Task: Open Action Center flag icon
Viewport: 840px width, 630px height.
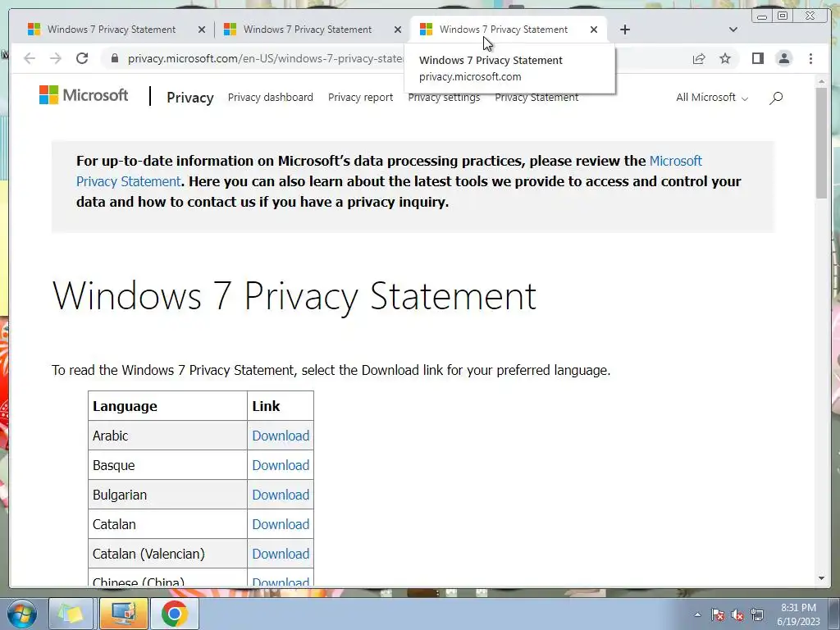Action: pos(717,614)
